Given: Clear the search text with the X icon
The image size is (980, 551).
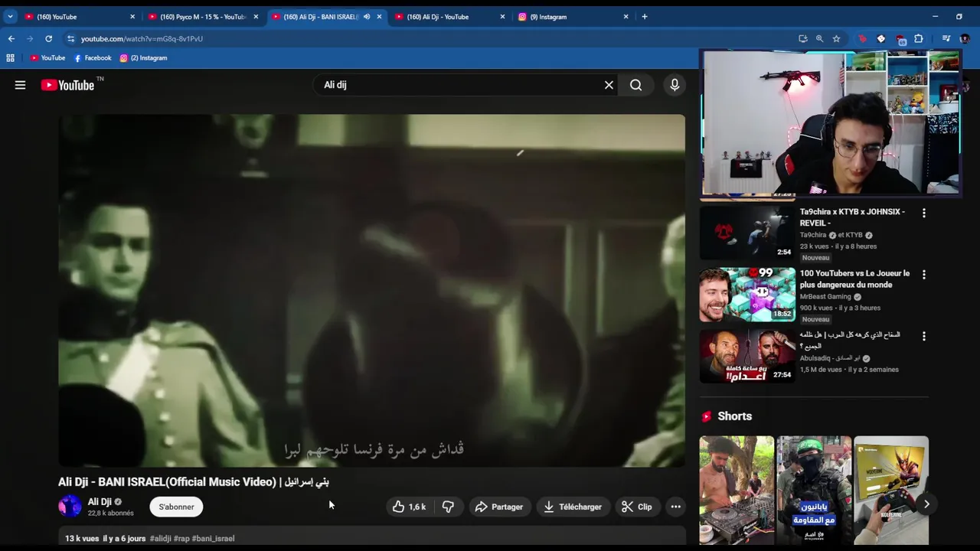Looking at the screenshot, I should tap(609, 85).
